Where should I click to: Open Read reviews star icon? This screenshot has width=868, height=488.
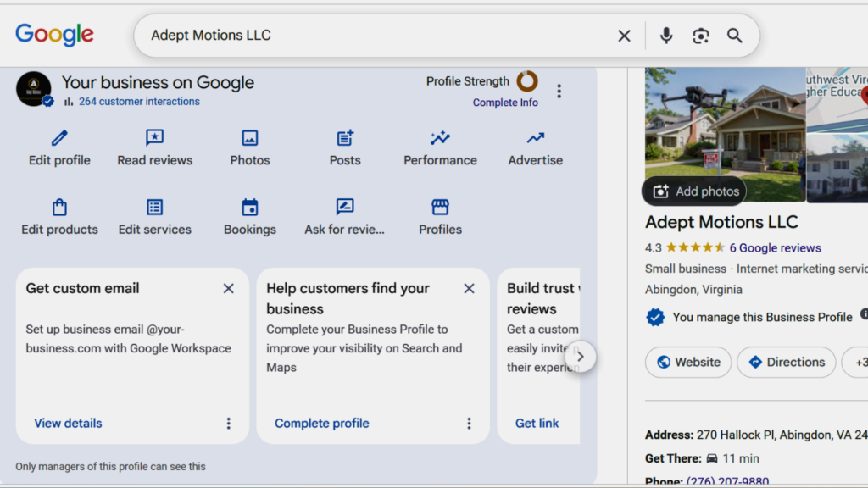coord(154,137)
